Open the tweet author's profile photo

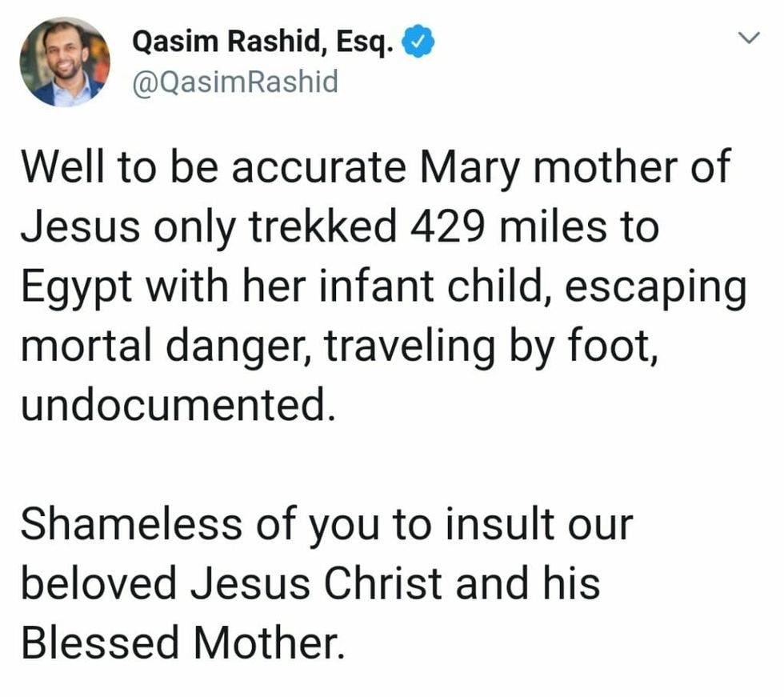65,62
